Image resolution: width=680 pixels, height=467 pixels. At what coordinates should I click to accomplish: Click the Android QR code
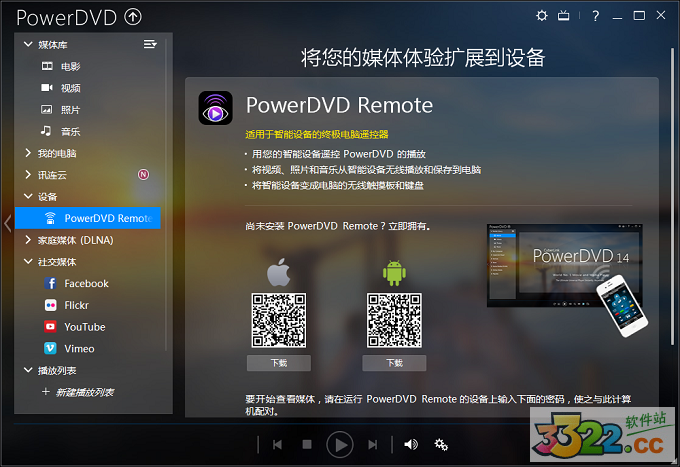click(x=394, y=320)
